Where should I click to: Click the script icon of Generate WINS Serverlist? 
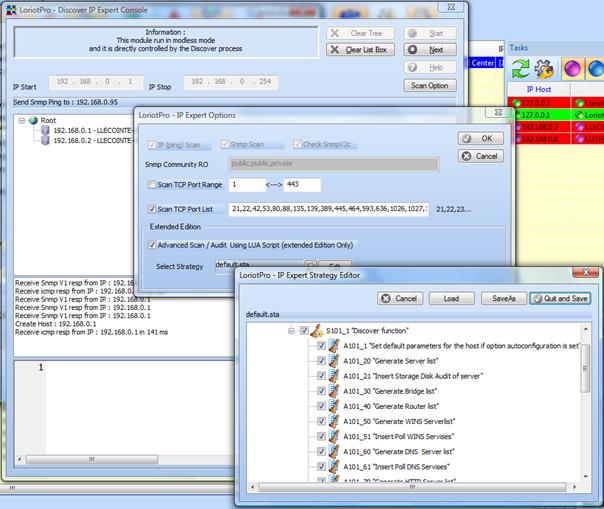tap(334, 421)
